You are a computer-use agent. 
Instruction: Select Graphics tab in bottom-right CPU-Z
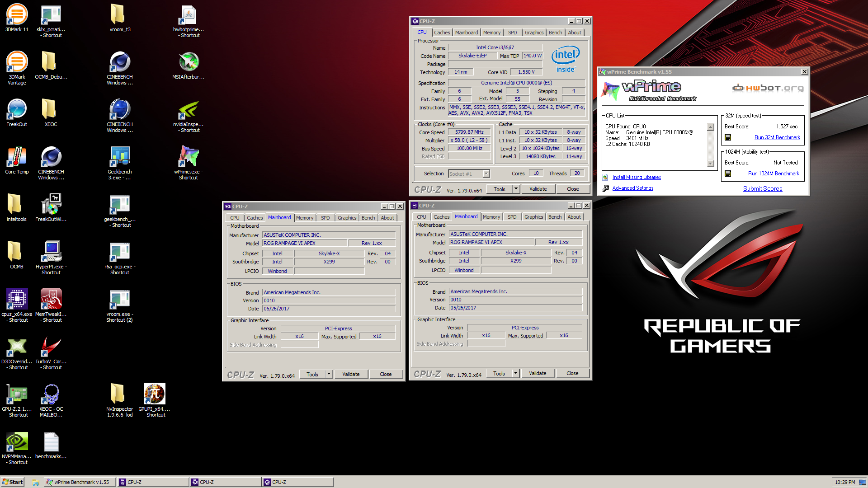(x=533, y=217)
